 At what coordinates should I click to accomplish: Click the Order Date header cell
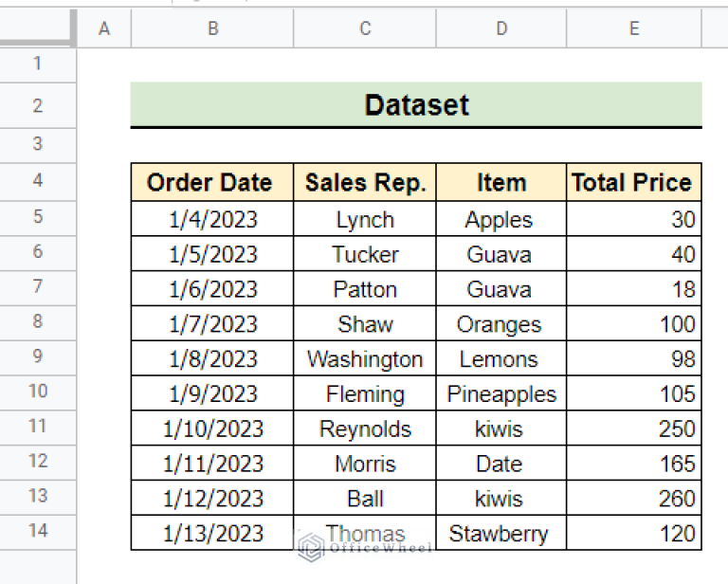point(212,182)
